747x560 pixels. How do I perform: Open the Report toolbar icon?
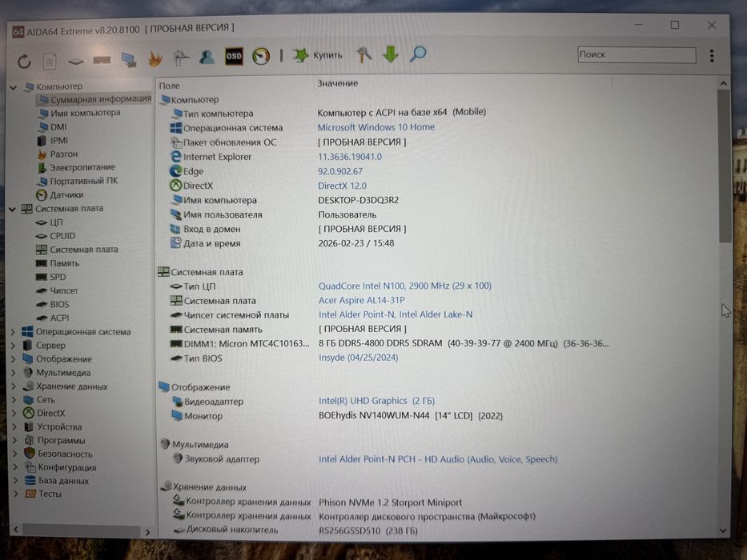click(50, 61)
